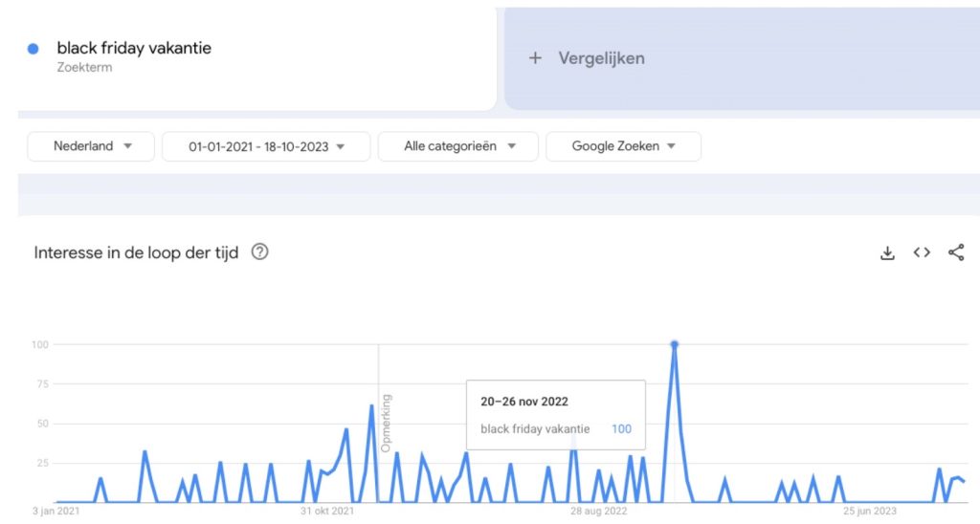Open the embed code icon
This screenshot has width=980, height=524.
click(x=922, y=252)
